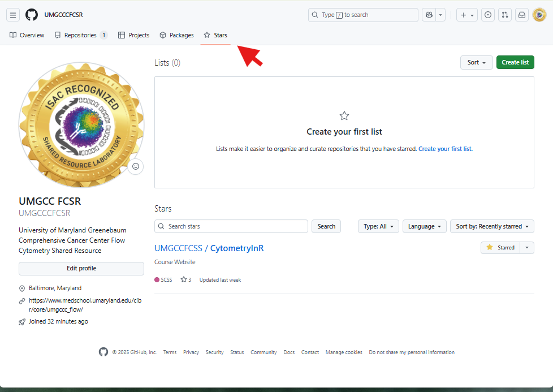Click the large profile avatar image
This screenshot has height=392, width=553.
click(81, 124)
